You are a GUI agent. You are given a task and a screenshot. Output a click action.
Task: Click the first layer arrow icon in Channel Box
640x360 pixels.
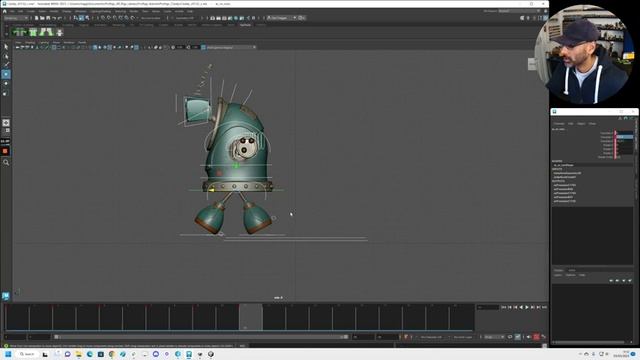tap(611, 281)
